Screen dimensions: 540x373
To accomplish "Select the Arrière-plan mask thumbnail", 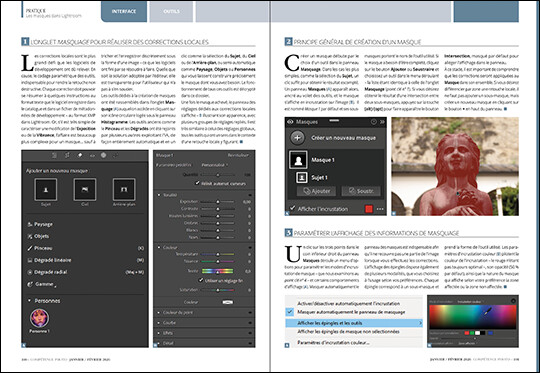I will 124,189.
